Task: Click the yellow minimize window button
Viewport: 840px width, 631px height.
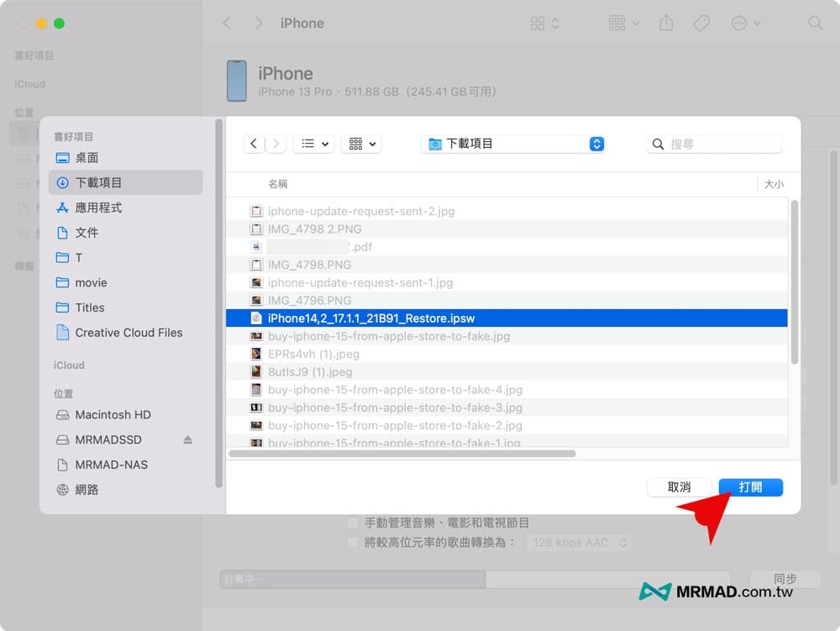Action: pyautogui.click(x=41, y=24)
